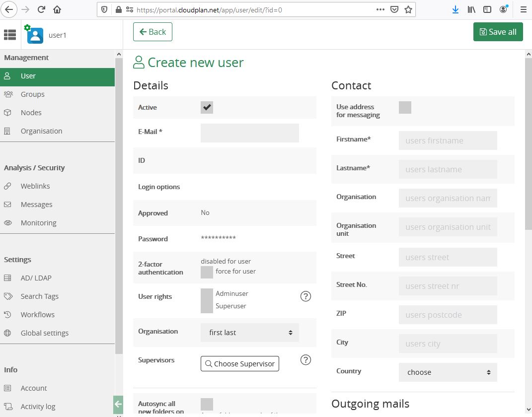
Task: Open the Country dropdown
Action: [447, 372]
